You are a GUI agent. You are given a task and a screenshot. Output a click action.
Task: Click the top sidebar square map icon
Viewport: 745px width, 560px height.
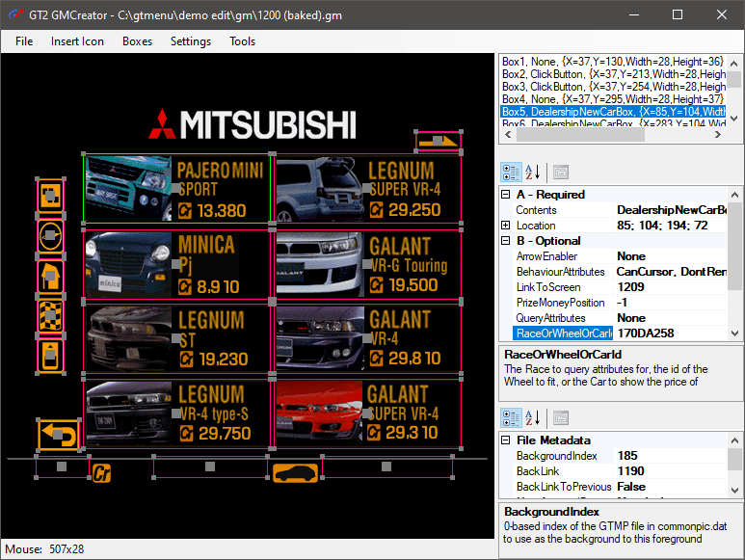pyautogui.click(x=50, y=196)
